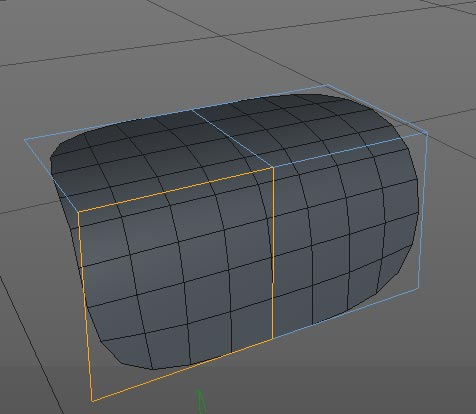Click the orange cage's slanted top edge
This screenshot has height=414, width=476.
point(176,190)
